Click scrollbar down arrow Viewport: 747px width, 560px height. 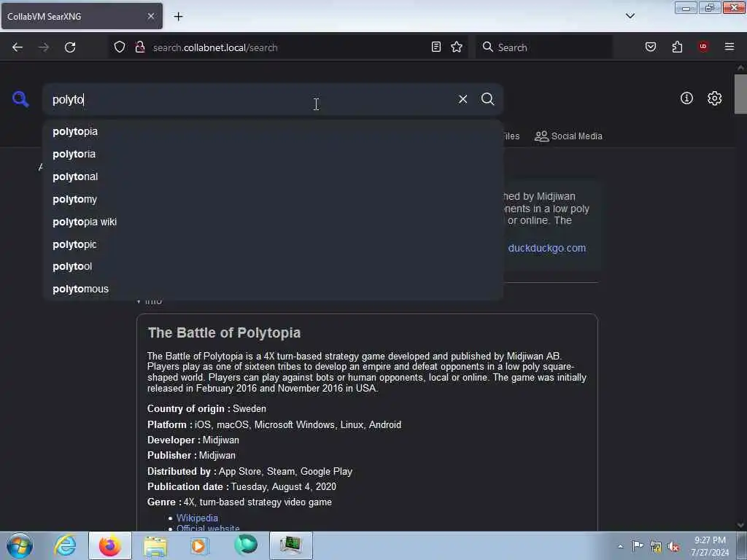tap(740, 525)
